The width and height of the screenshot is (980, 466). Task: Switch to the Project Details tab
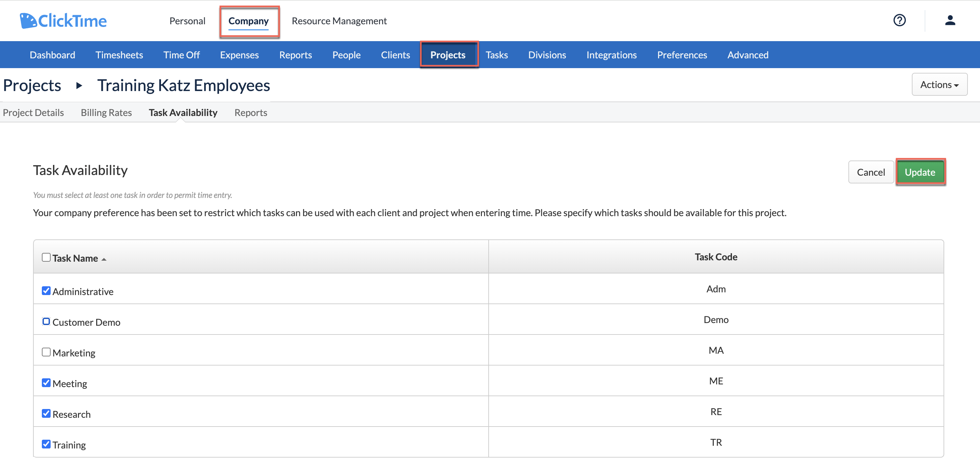tap(33, 113)
